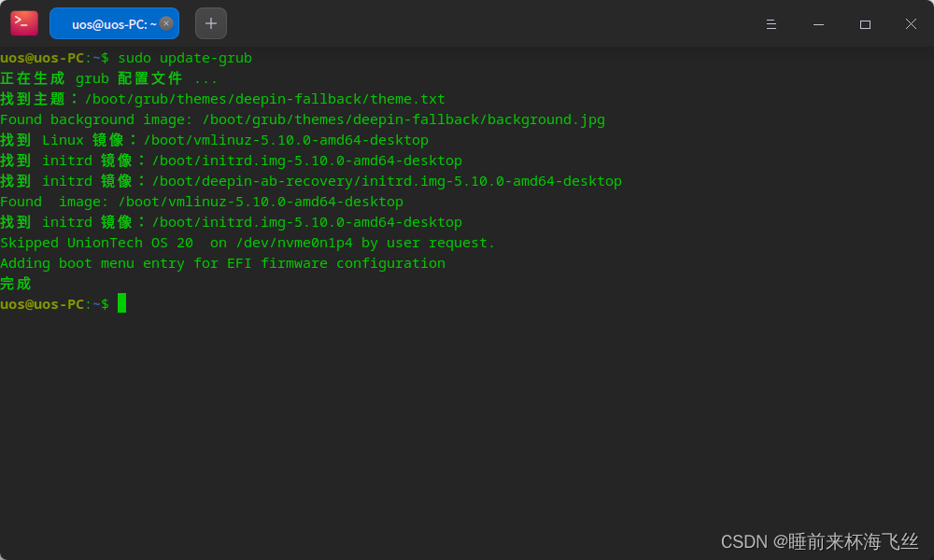
Task: Click the '完成' completion text
Action: point(16,284)
